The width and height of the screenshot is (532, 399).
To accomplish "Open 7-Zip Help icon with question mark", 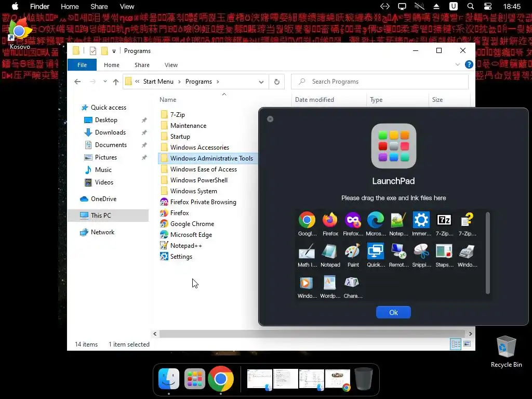I will pyautogui.click(x=467, y=220).
